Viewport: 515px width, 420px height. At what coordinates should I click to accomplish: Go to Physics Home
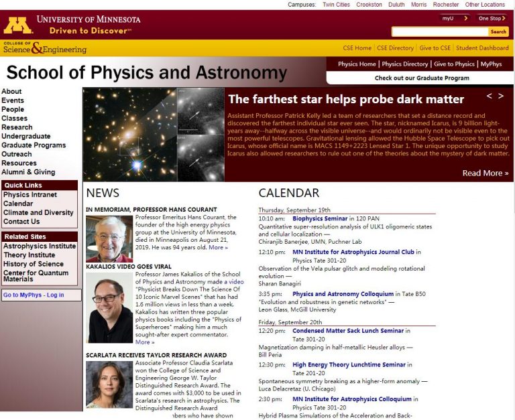click(357, 64)
